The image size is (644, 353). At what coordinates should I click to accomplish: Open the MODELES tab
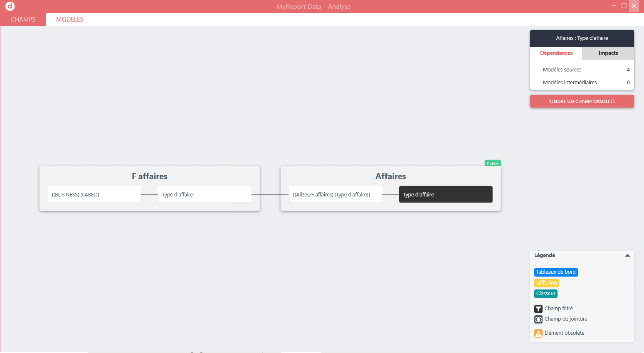[70, 20]
